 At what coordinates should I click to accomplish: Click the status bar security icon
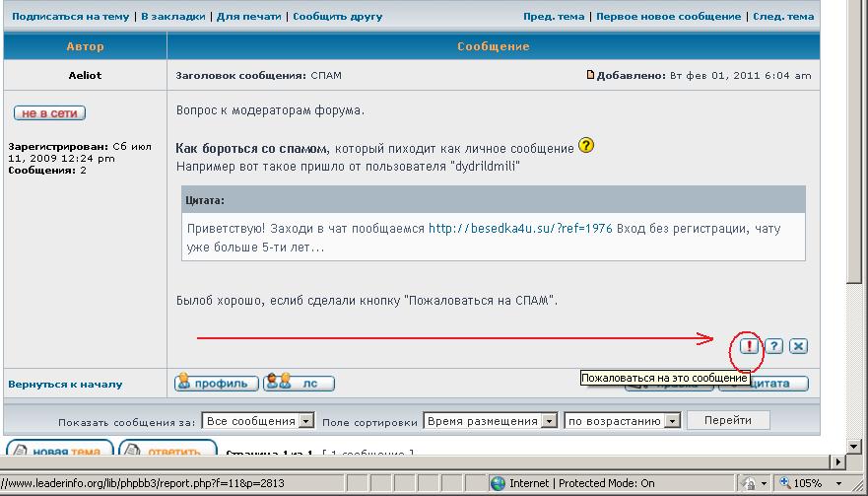tap(749, 483)
